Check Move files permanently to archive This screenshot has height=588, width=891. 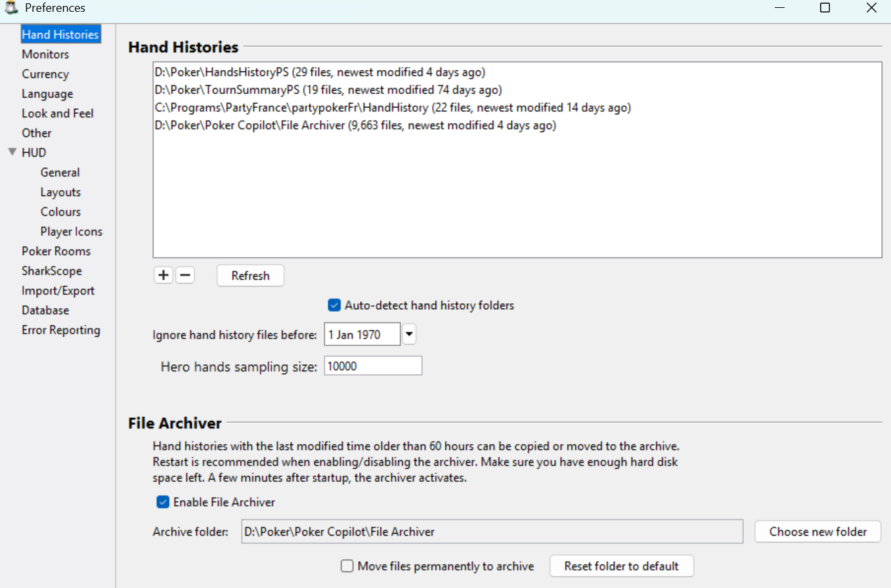pos(347,566)
